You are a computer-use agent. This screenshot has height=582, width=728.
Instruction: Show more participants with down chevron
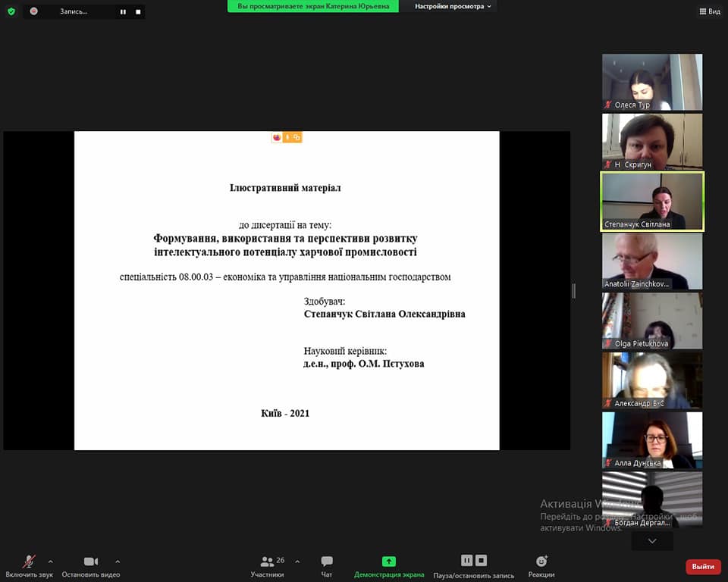coord(652,541)
